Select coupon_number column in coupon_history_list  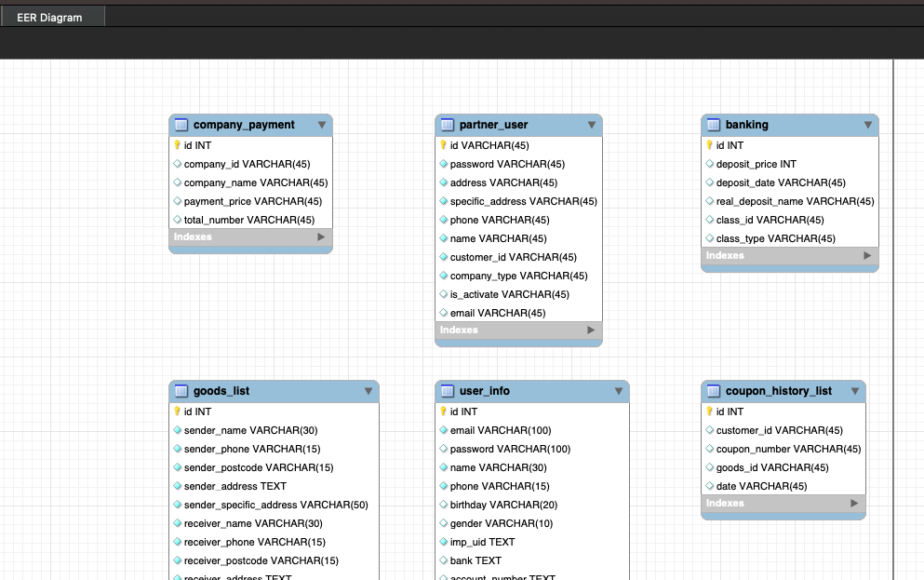point(788,449)
